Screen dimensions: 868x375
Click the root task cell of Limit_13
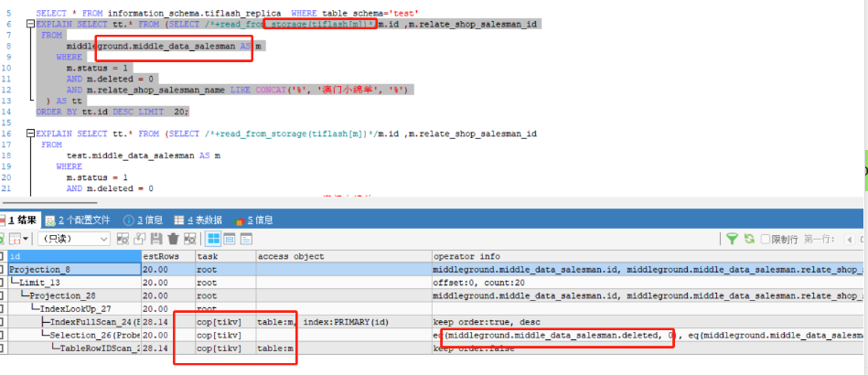pyautogui.click(x=226, y=283)
